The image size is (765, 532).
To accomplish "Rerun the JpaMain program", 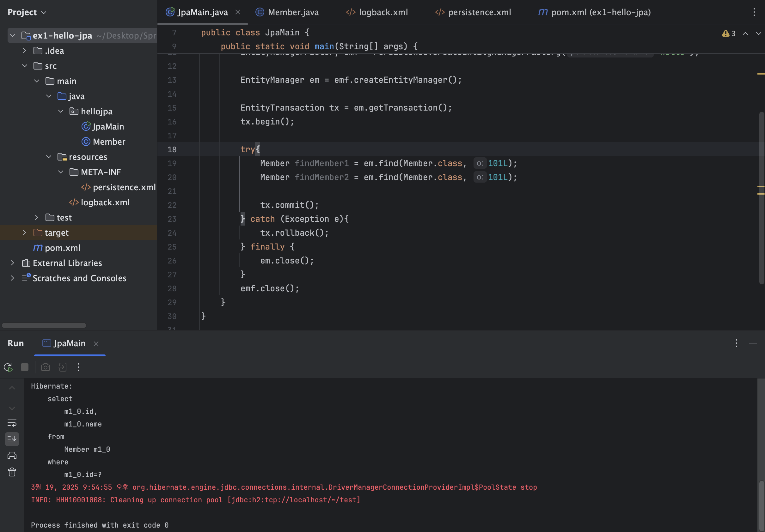I will click(x=8, y=367).
